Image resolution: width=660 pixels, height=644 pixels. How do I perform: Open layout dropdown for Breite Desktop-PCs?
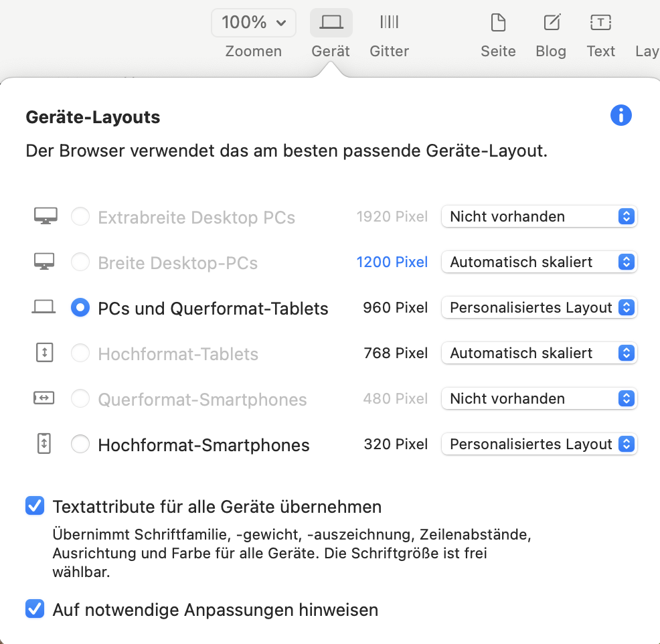(539, 262)
